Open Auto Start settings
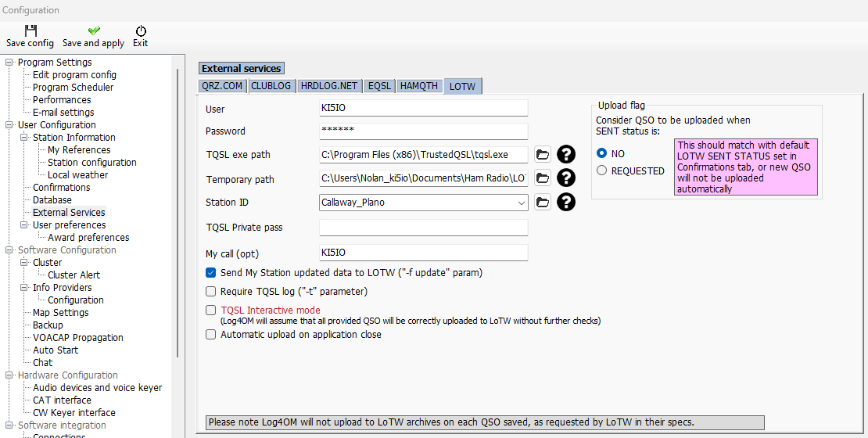This screenshot has width=868, height=438. click(56, 350)
